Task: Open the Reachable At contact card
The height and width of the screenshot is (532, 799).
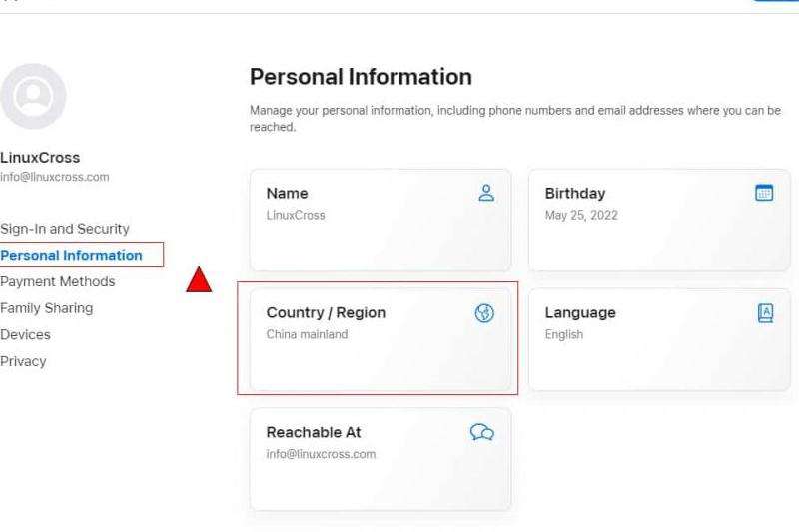Action: [x=380, y=459]
